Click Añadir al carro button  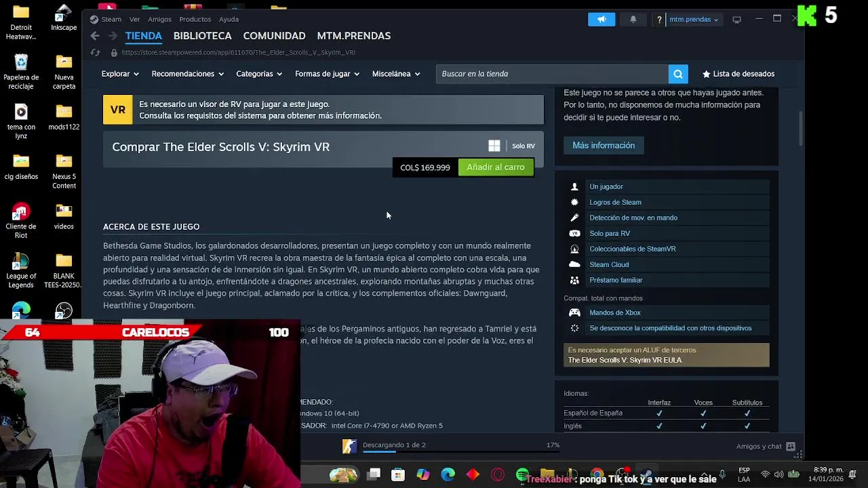point(496,167)
